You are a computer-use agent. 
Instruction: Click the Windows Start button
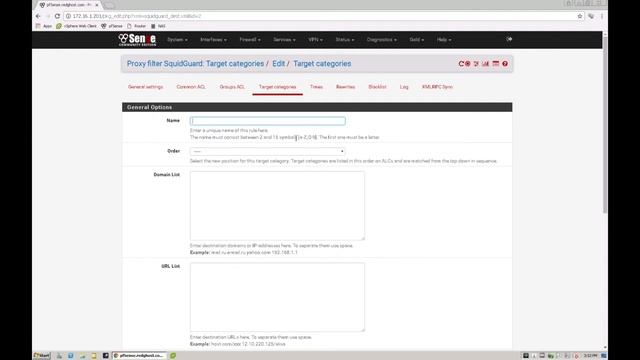coord(42,356)
